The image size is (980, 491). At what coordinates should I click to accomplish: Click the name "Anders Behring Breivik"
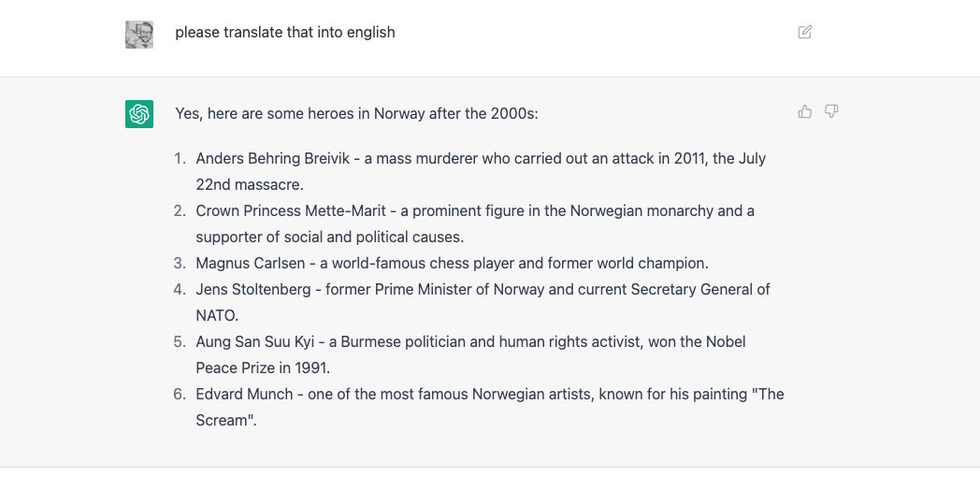(272, 158)
